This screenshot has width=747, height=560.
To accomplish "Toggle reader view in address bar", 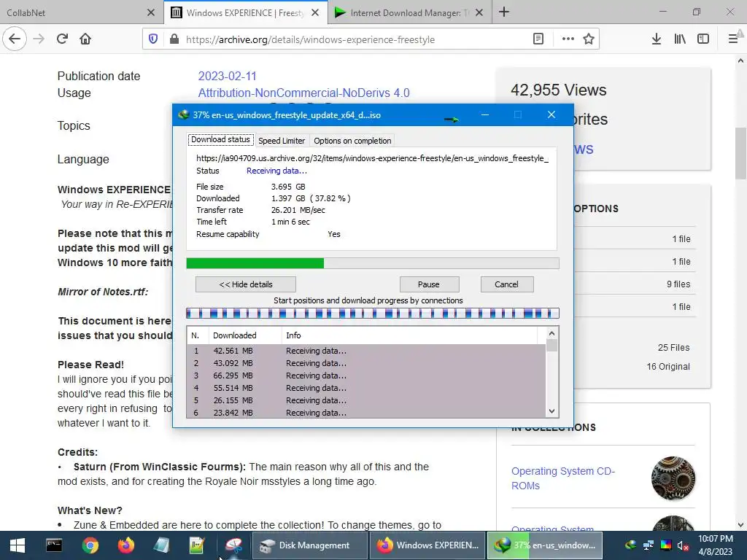I will [538, 39].
